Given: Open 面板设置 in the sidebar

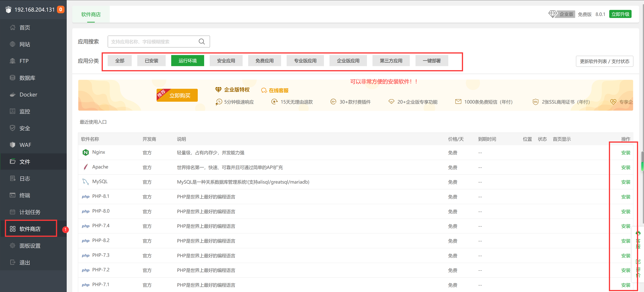Looking at the screenshot, I should pyautogui.click(x=30, y=246).
